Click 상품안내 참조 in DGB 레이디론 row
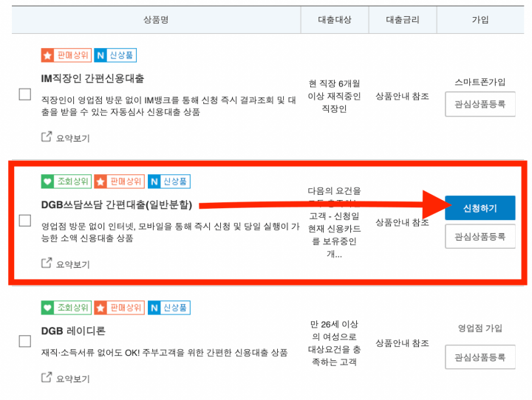532x400 pixels. pos(403,343)
